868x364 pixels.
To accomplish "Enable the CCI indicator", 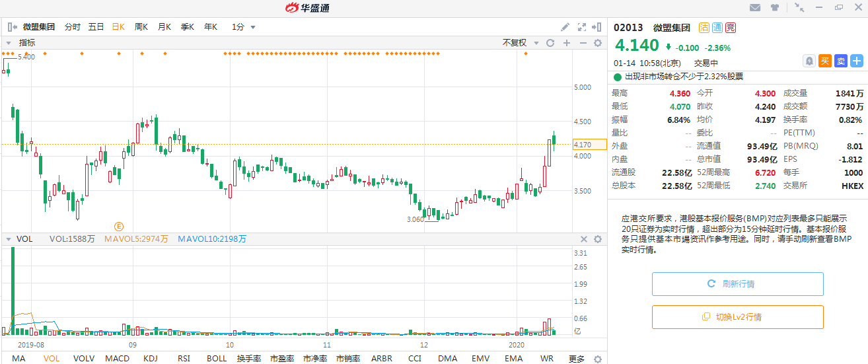I will tap(414, 359).
